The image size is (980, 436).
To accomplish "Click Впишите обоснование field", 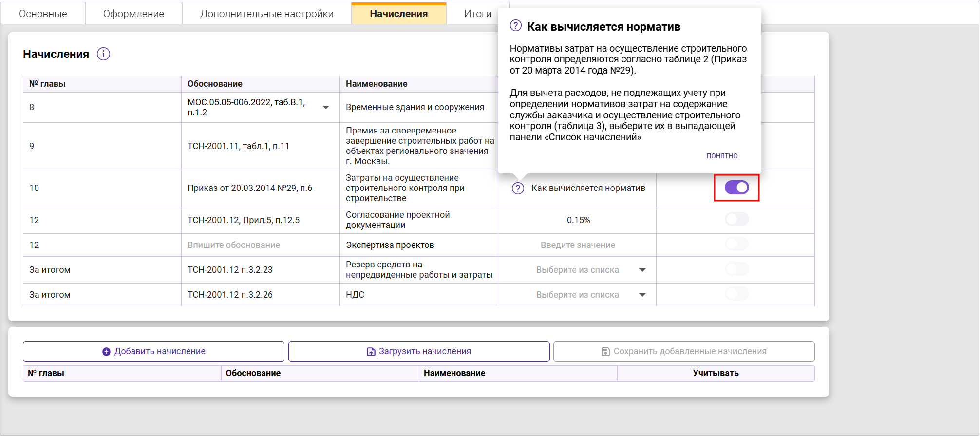I will (x=261, y=245).
